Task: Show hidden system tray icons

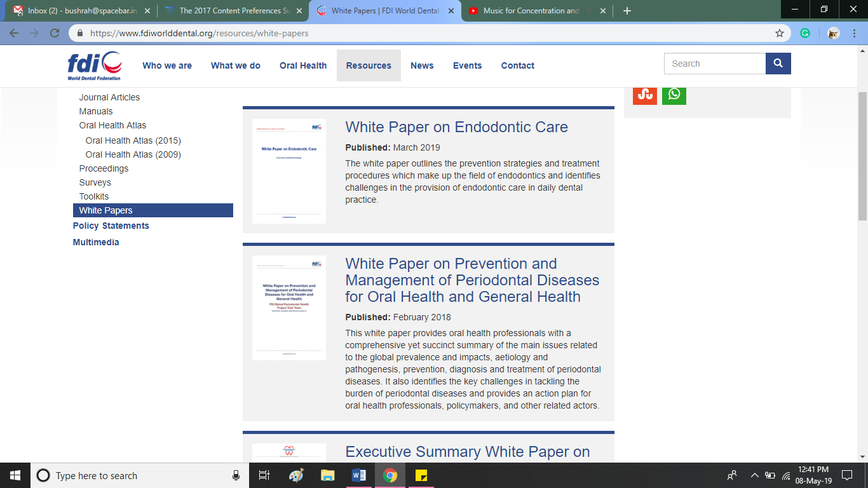Action: [755, 475]
